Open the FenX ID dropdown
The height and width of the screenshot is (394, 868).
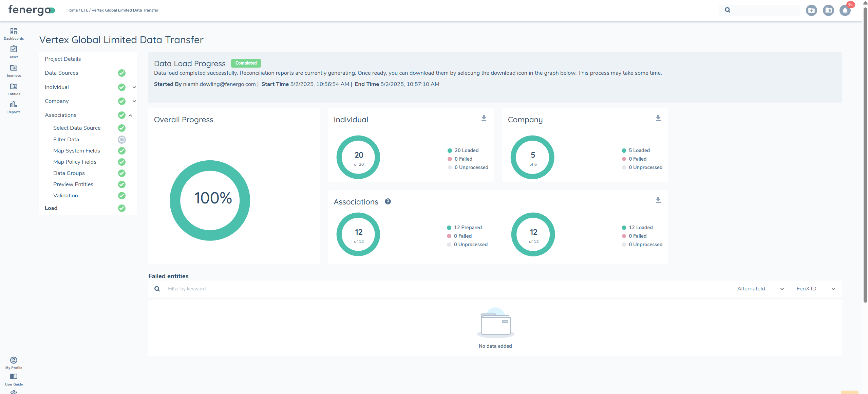(x=815, y=289)
